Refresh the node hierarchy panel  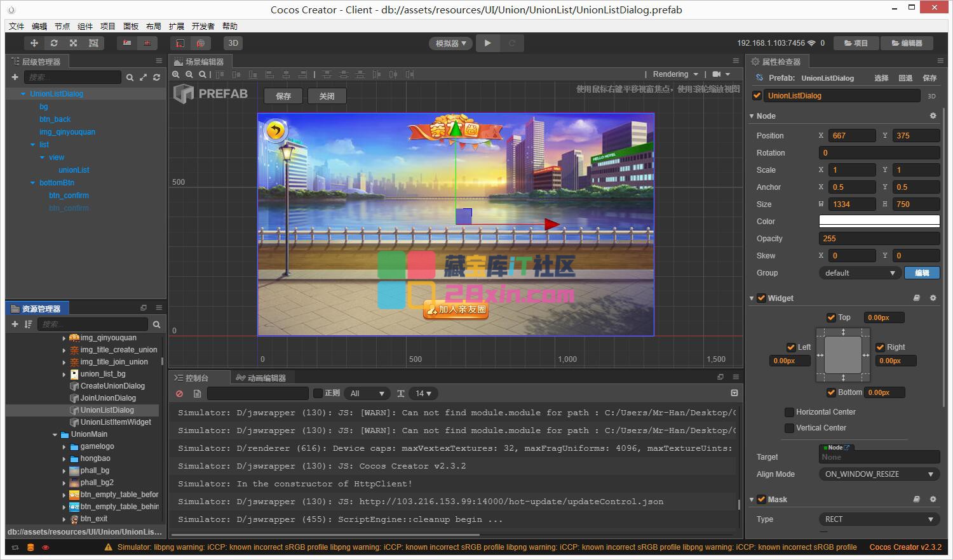(156, 77)
